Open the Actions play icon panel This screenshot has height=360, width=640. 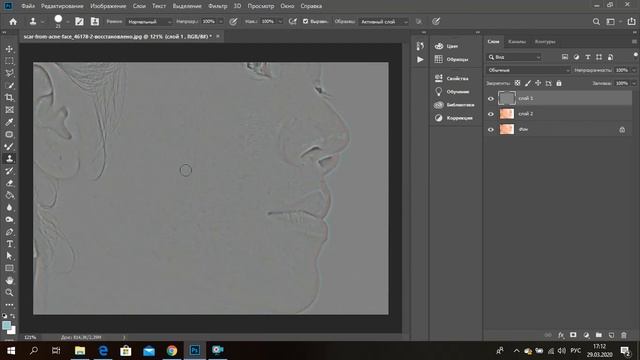[420, 60]
